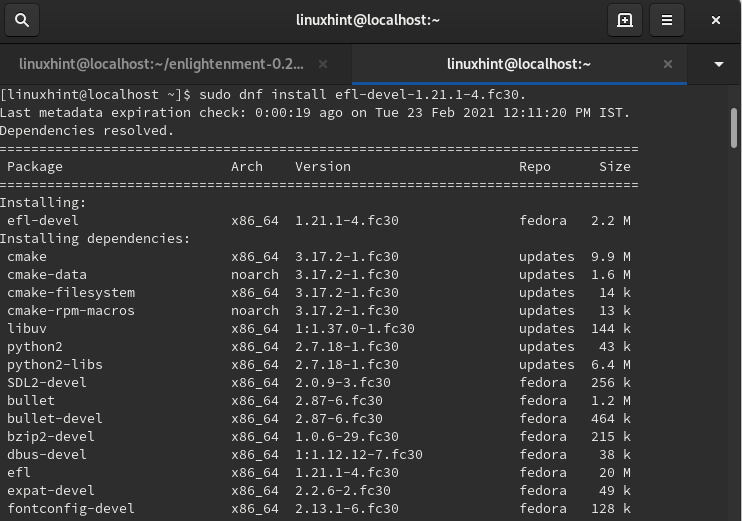The height and width of the screenshot is (521, 742).
Task: Click the Version column header
Action: pos(322,166)
